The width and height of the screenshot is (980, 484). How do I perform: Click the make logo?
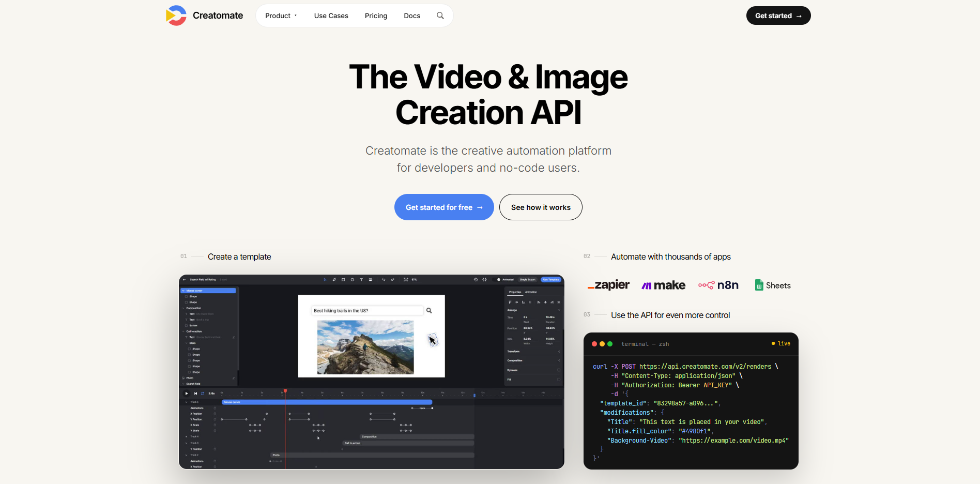[x=664, y=285]
